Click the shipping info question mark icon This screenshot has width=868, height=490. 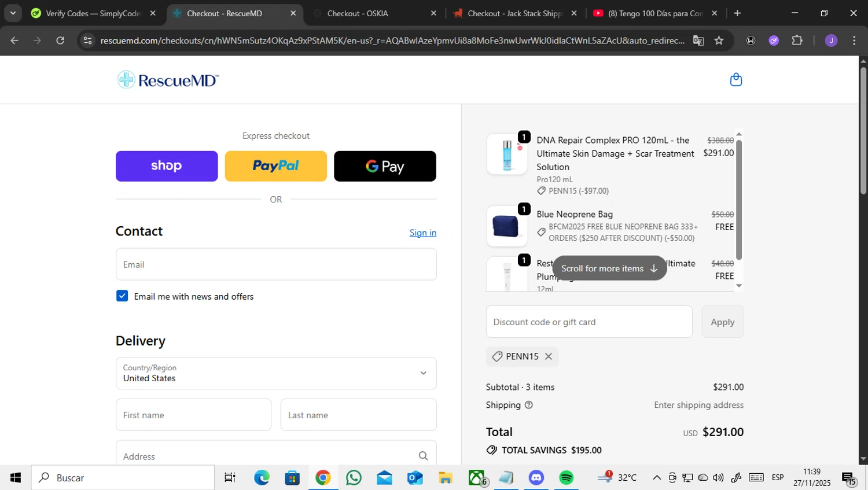tap(528, 405)
